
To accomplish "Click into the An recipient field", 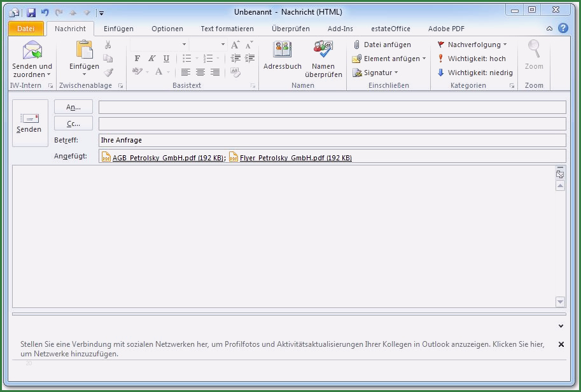I will [x=332, y=108].
